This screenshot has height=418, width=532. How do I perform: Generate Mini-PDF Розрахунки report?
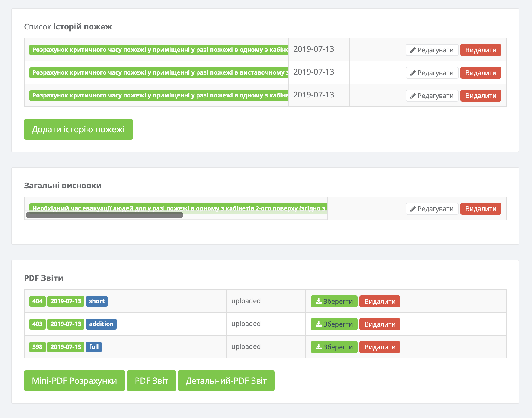(74, 381)
